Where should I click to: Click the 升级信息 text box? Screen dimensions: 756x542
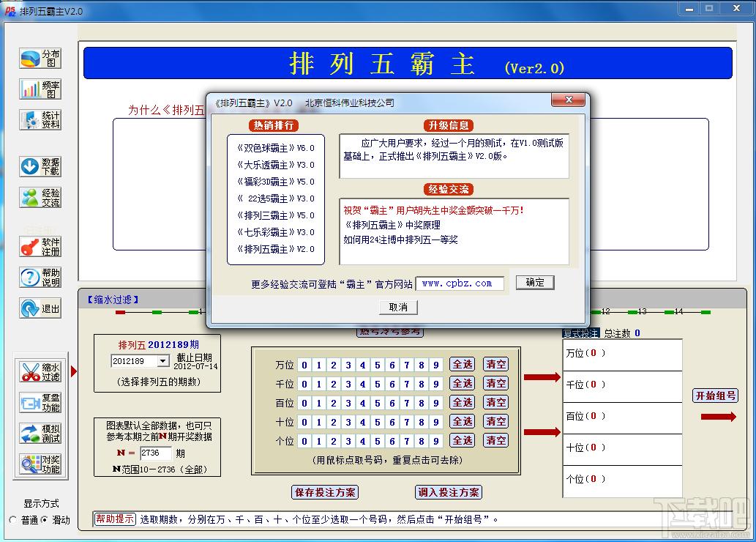454,156
